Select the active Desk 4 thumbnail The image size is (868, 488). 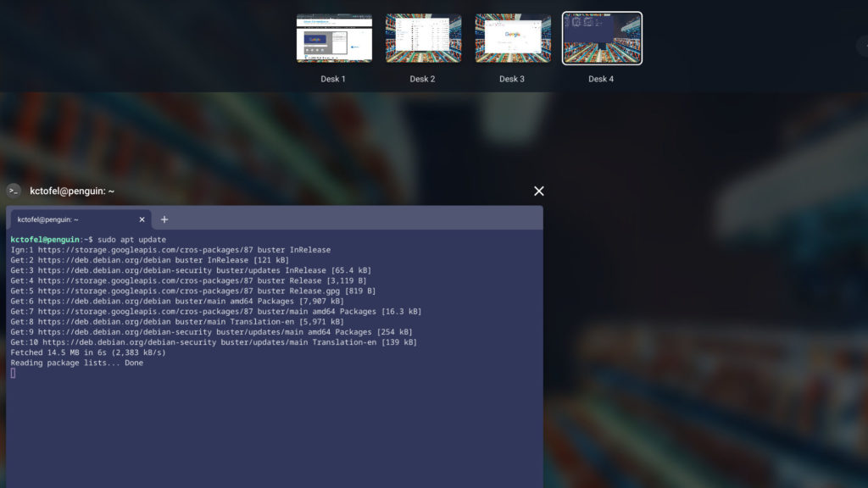point(603,38)
